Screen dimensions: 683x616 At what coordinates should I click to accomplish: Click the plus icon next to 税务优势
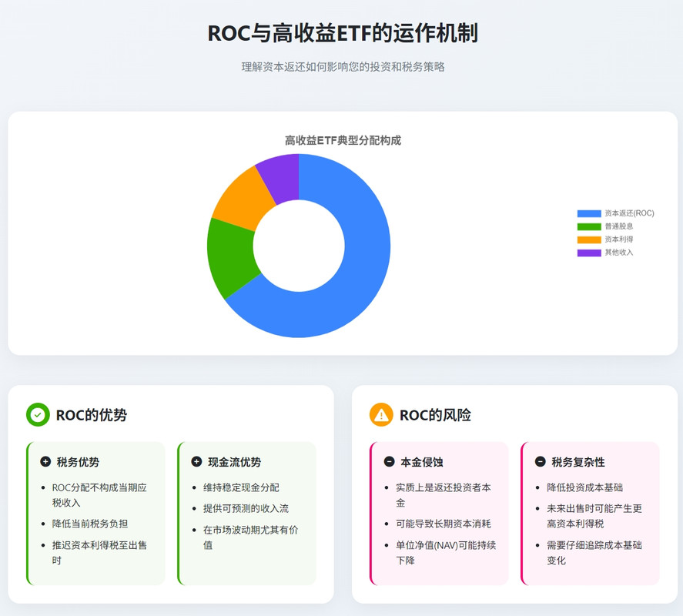[45, 461]
